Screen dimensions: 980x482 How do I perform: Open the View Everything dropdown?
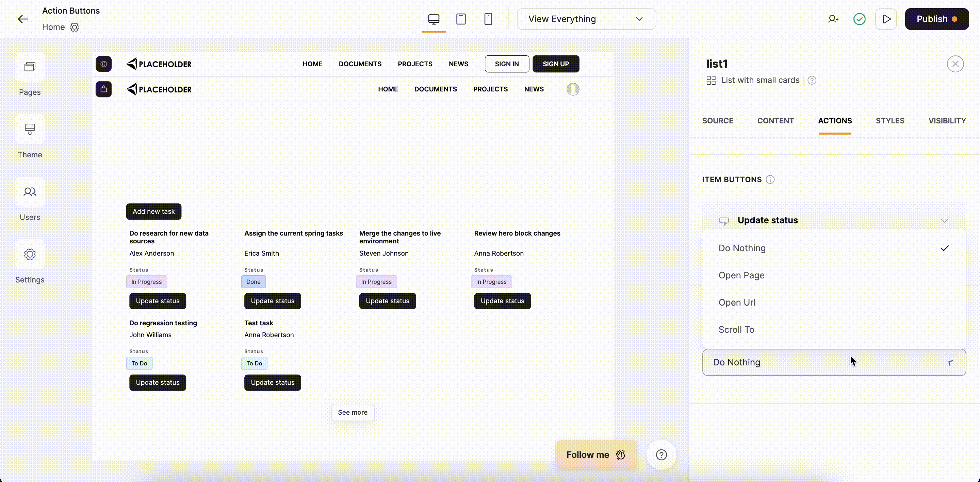[586, 19]
